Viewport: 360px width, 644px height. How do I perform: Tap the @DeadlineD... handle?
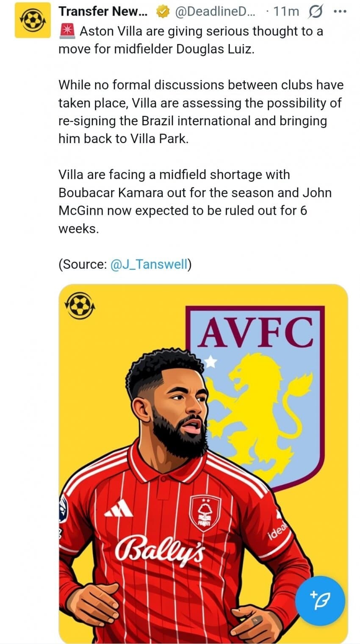click(x=215, y=12)
